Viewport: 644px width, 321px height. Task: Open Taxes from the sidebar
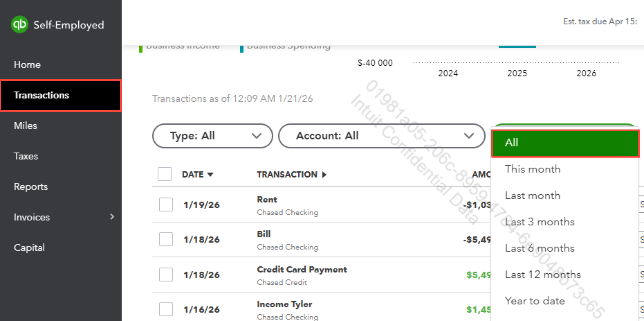click(x=26, y=156)
